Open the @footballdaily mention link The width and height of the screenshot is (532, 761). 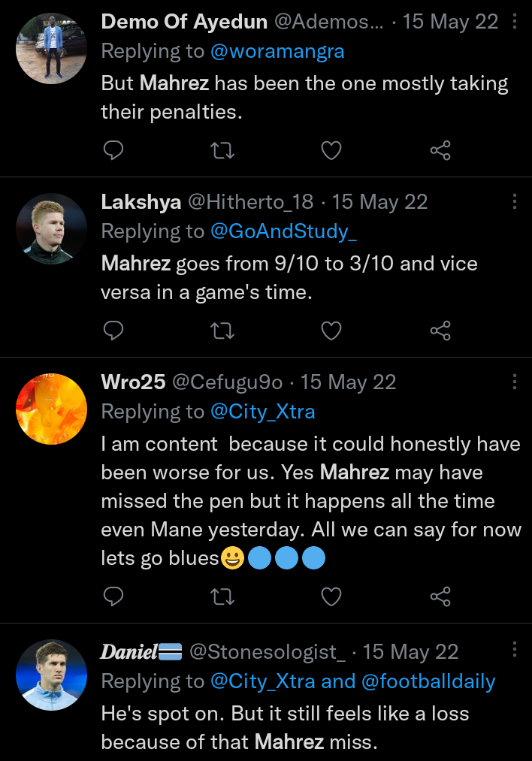click(428, 681)
